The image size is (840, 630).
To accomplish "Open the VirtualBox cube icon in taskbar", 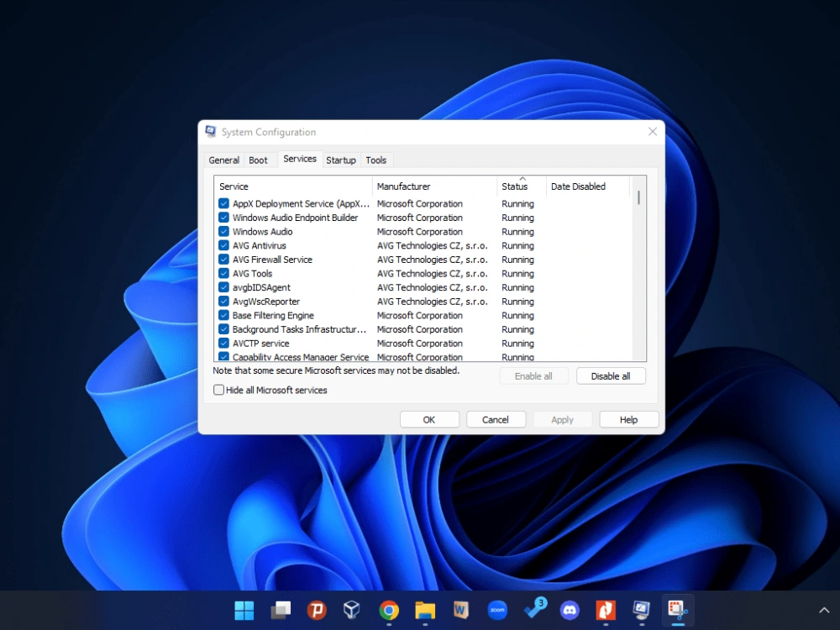I will [x=352, y=610].
